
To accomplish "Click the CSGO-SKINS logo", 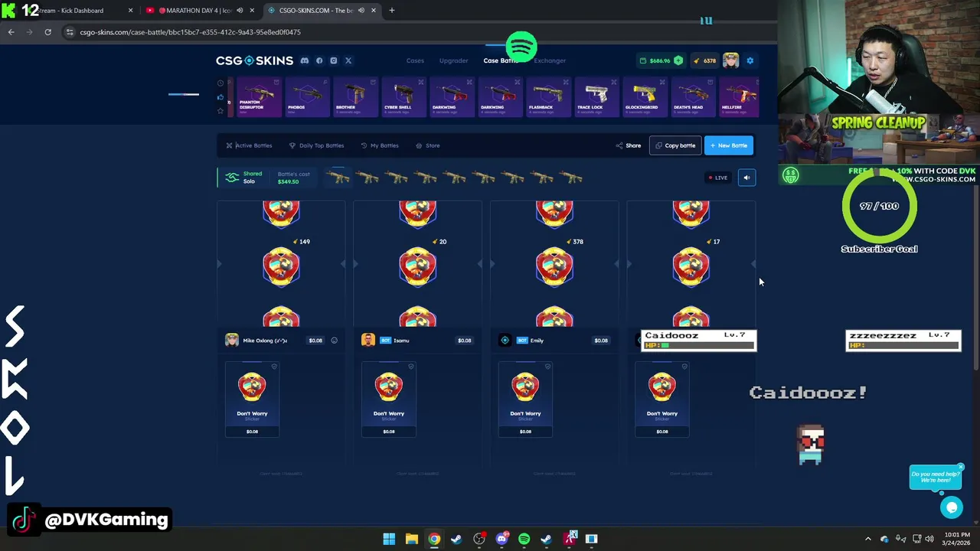I will tap(254, 60).
